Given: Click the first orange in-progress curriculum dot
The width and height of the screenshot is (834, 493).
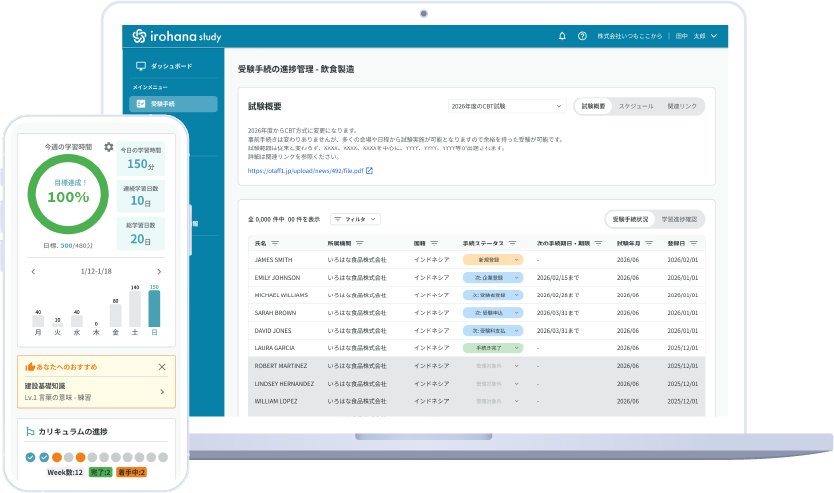Looking at the screenshot, I should pos(57,457).
